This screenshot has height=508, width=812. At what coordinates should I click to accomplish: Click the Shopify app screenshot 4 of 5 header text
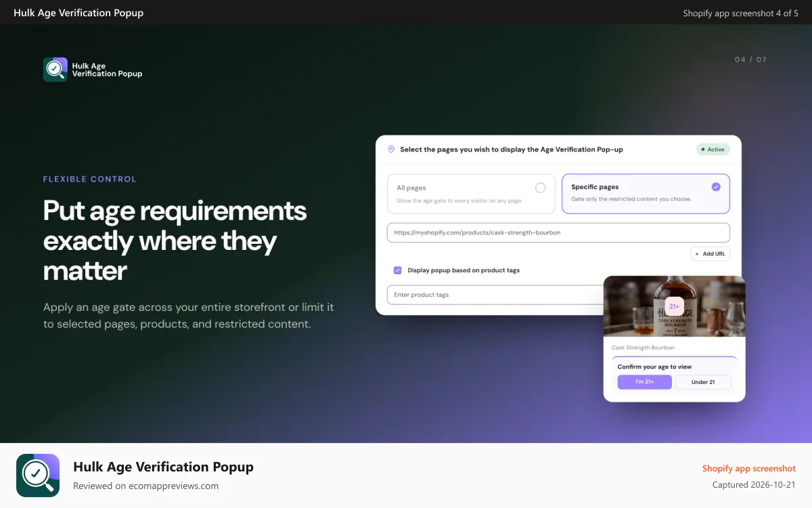[x=740, y=13]
